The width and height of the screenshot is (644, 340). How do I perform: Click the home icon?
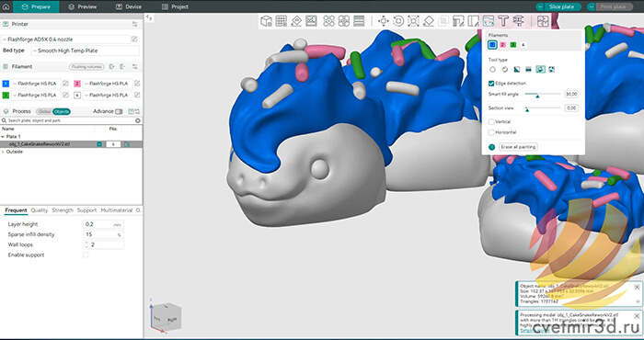point(6,6)
